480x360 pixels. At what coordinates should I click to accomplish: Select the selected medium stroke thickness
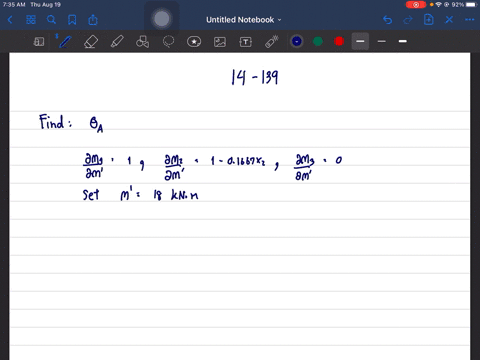point(360,41)
